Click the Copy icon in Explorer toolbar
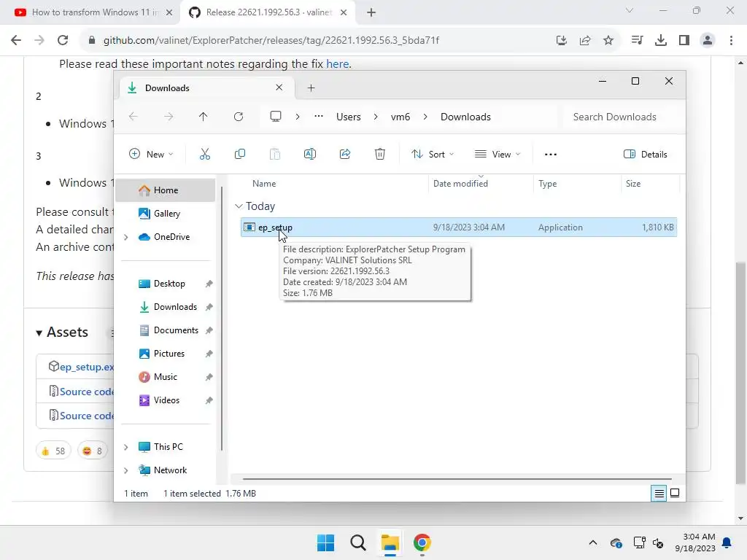The height and width of the screenshot is (560, 747). tap(239, 155)
